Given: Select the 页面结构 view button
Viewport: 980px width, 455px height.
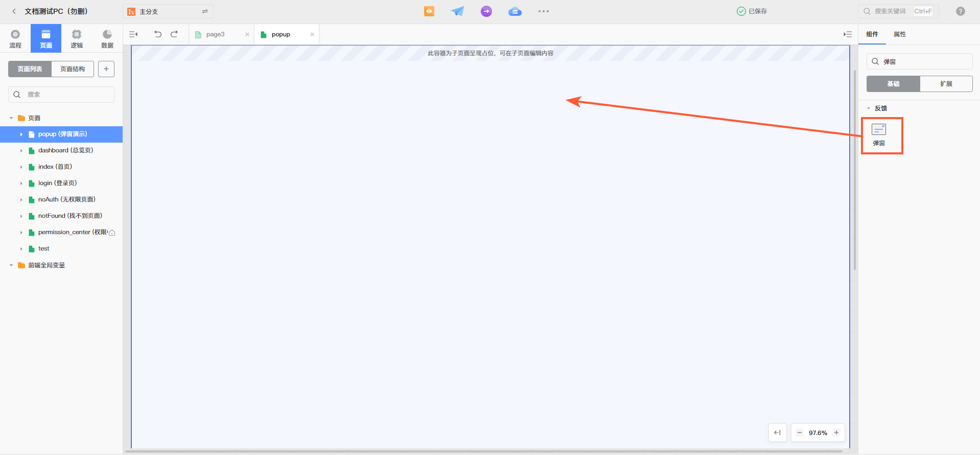Looking at the screenshot, I should (x=73, y=69).
